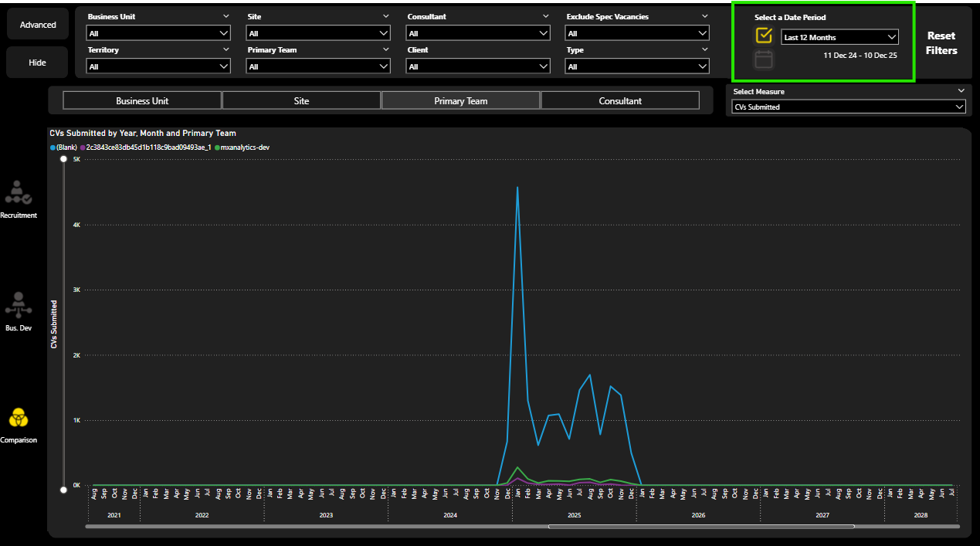980x546 pixels.
Task: Open the Primary Team 'All' slicer dropdown
Action: click(318, 66)
